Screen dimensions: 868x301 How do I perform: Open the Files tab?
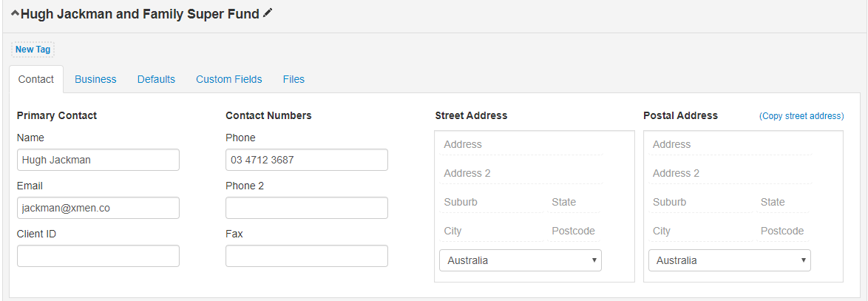click(x=294, y=79)
